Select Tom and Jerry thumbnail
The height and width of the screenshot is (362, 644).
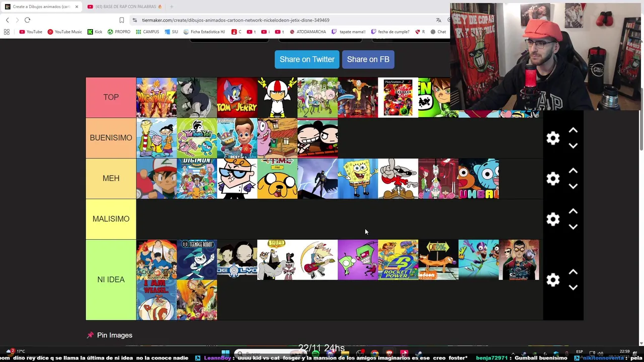coord(237,98)
